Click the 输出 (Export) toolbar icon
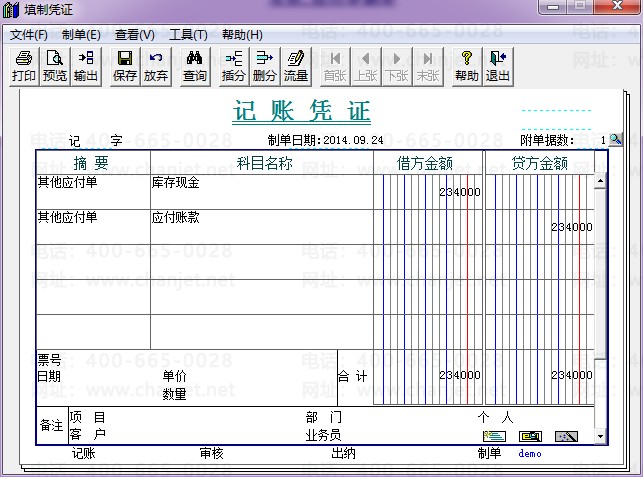This screenshot has height=477, width=643. (86, 66)
